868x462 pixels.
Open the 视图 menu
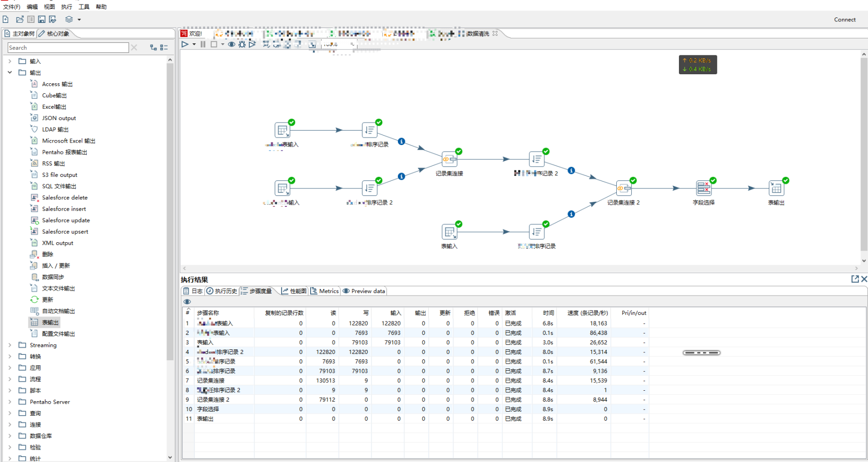(49, 7)
